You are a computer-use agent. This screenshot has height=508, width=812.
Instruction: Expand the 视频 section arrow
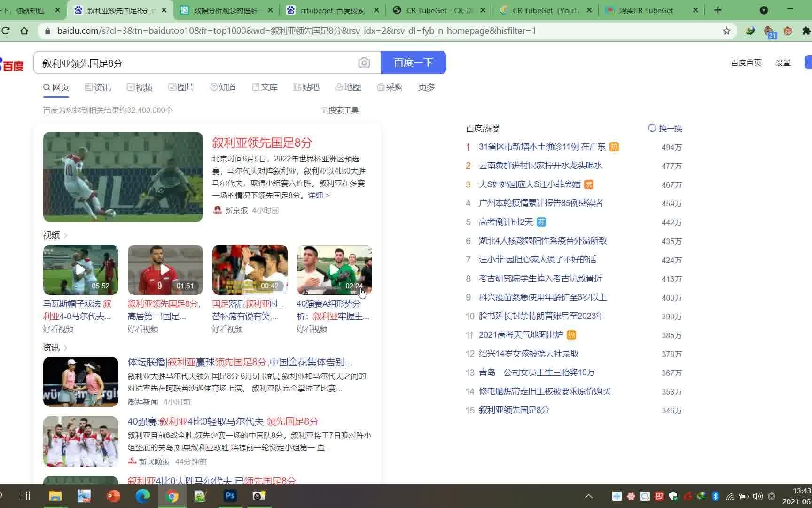tap(65, 235)
